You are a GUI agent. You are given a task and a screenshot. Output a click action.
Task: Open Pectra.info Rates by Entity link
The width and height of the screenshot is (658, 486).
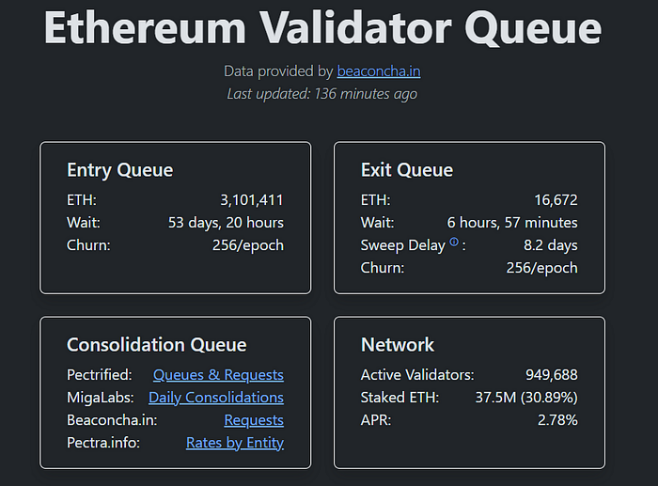[x=235, y=443]
